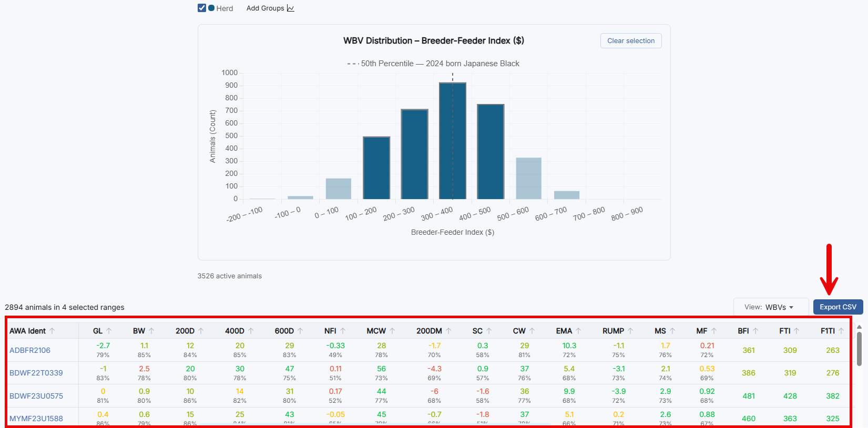Sort by SC column arrow

(x=489, y=331)
